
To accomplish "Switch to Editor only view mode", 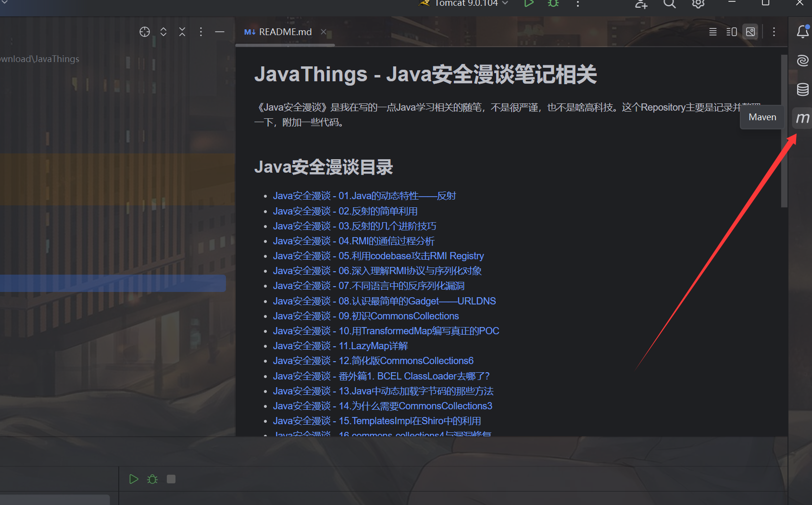I will [x=713, y=32].
